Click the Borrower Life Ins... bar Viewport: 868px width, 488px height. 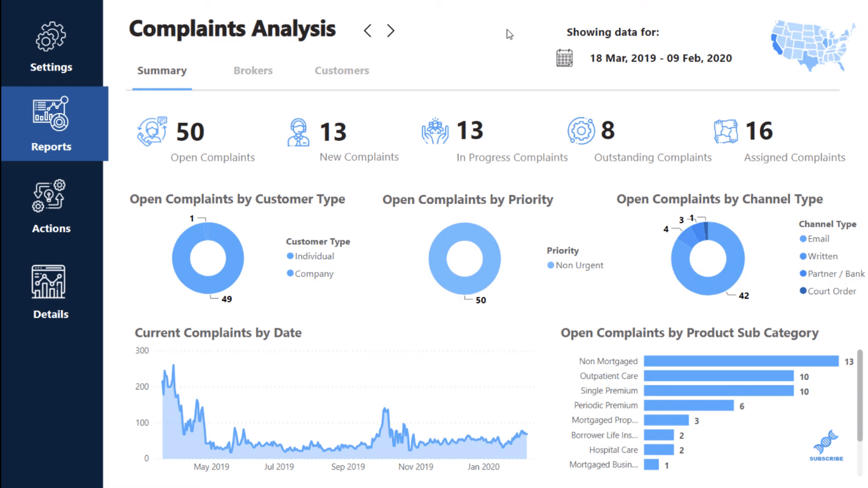pos(658,435)
